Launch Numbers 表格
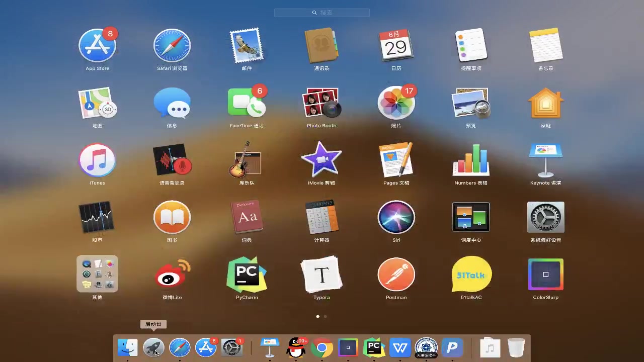The image size is (644, 362). pos(471,160)
